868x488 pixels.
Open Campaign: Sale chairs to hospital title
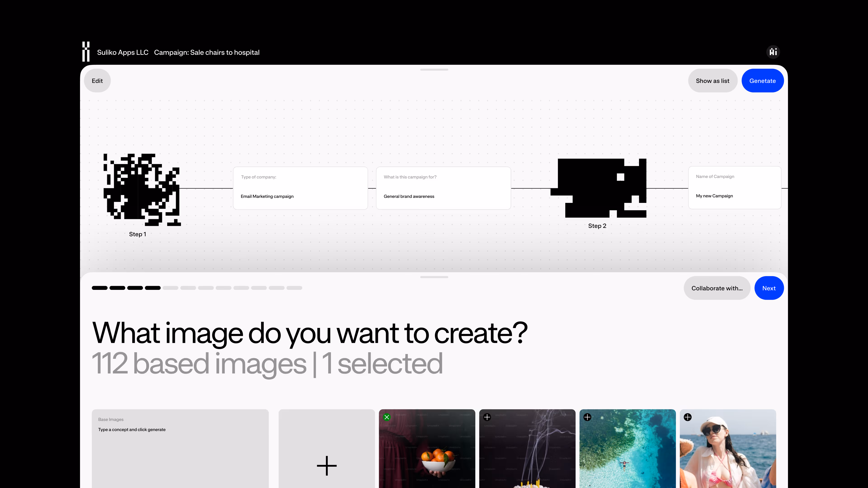207,52
